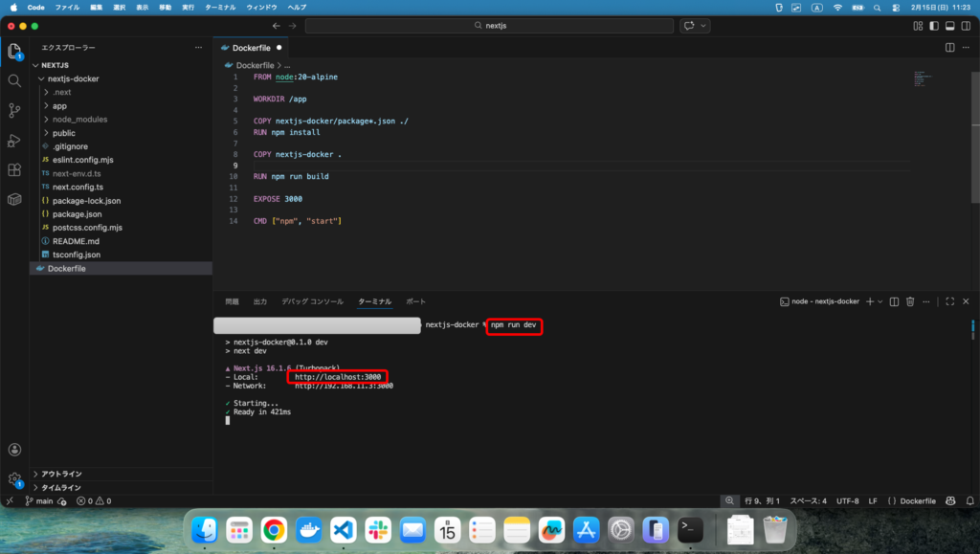The height and width of the screenshot is (554, 980).
Task: Switch to the デバッグ コンソール tab
Action: (x=312, y=301)
